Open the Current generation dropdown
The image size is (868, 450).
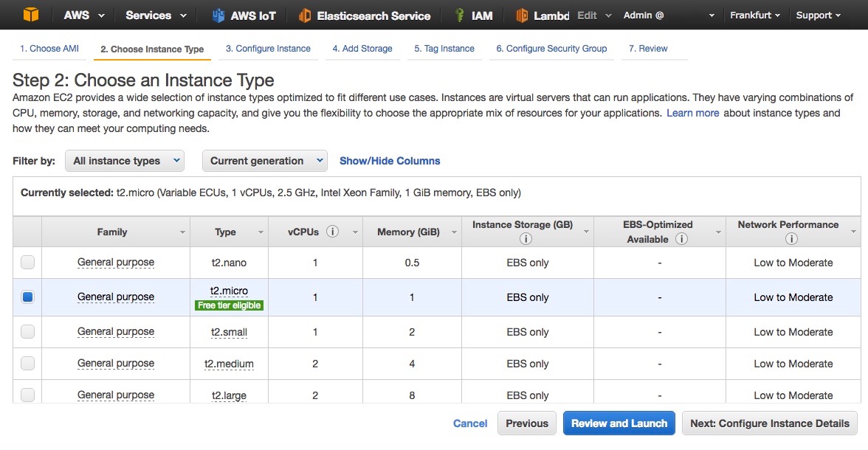click(265, 161)
